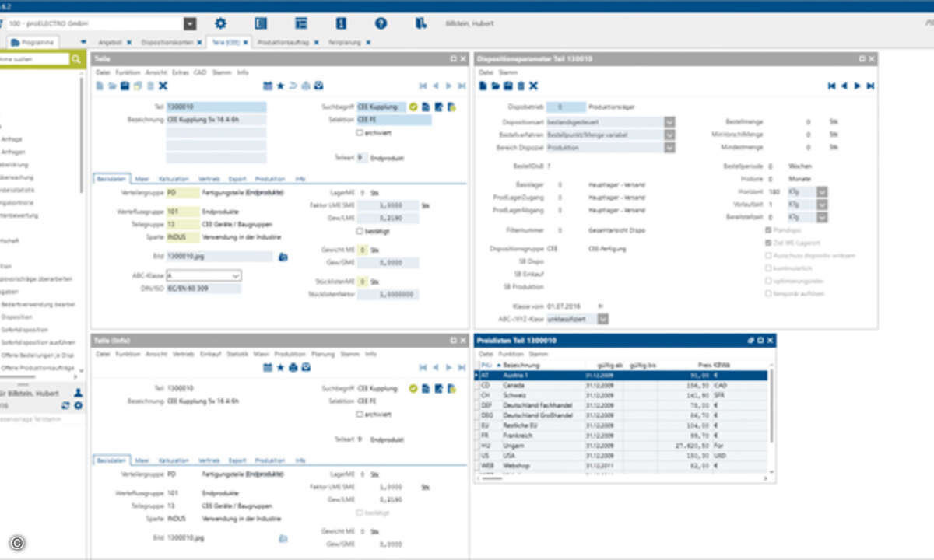The image size is (934, 560).
Task: Go to previous record in Dispositionsparameter window
Action: [844, 86]
